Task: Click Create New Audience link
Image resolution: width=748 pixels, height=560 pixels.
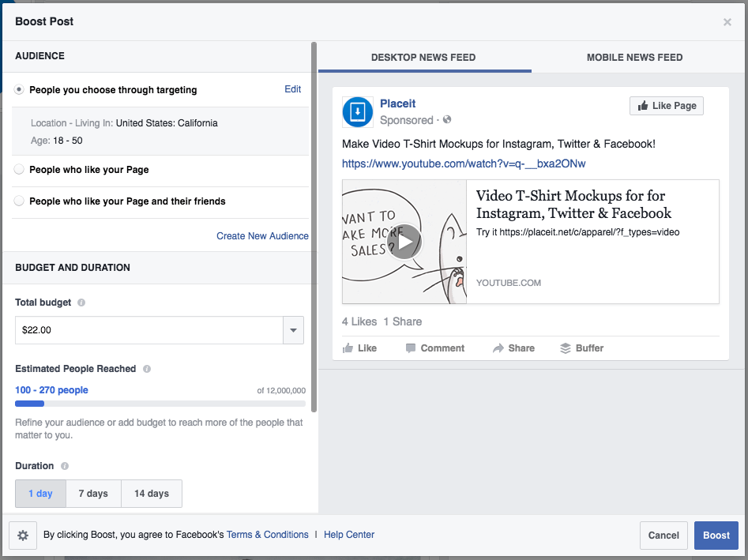Action: [262, 236]
